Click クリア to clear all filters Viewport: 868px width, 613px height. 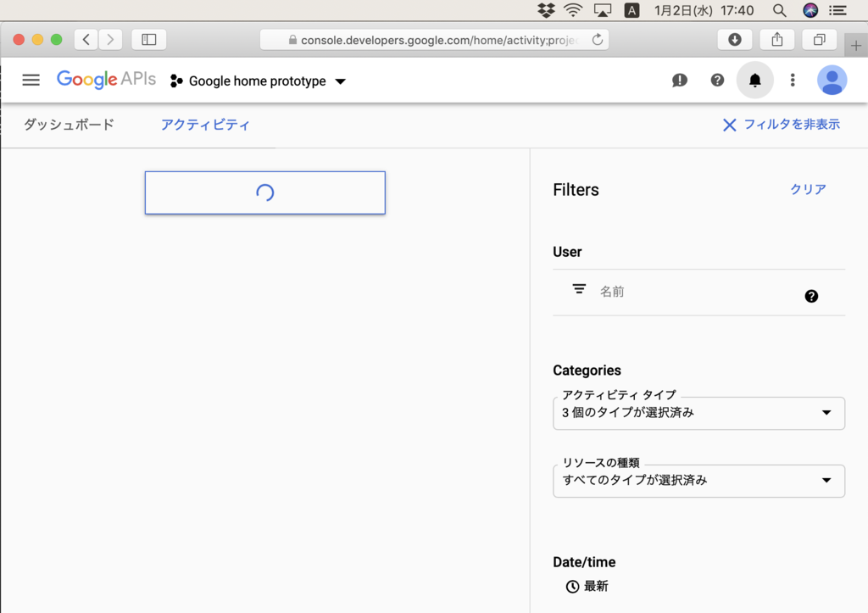click(806, 190)
